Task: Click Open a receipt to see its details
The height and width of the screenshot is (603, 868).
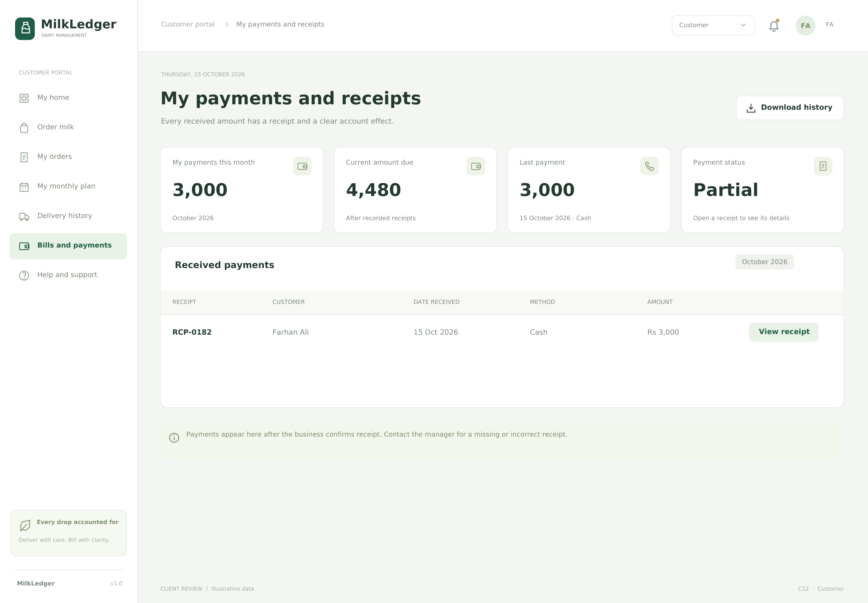Action: pyautogui.click(x=741, y=218)
